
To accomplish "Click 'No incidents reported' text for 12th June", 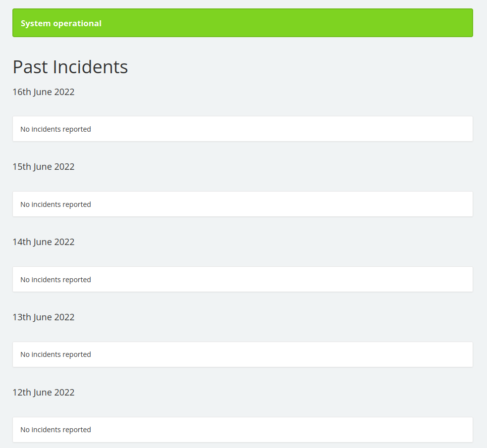I will pos(55,430).
